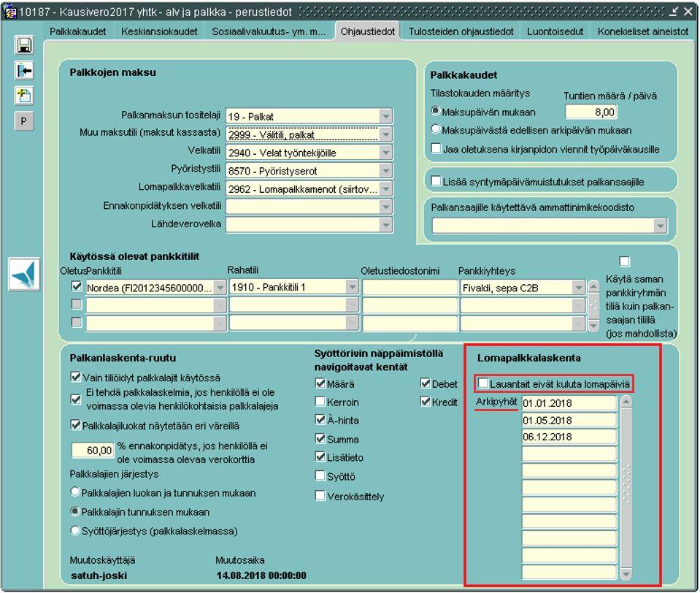Screen dimensions: 700x593
Task: Click bank accounts list scroll down arrow
Action: [x=593, y=326]
